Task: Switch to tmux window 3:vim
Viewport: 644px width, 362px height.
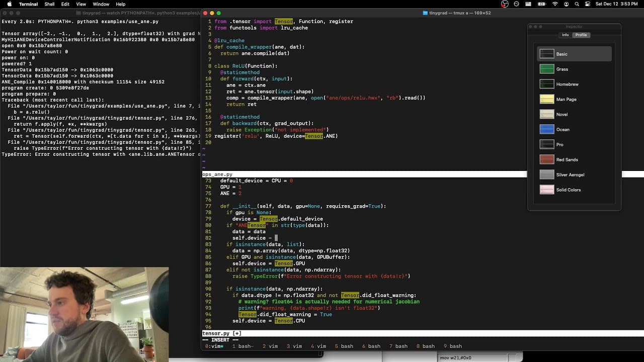Action: click(294, 346)
